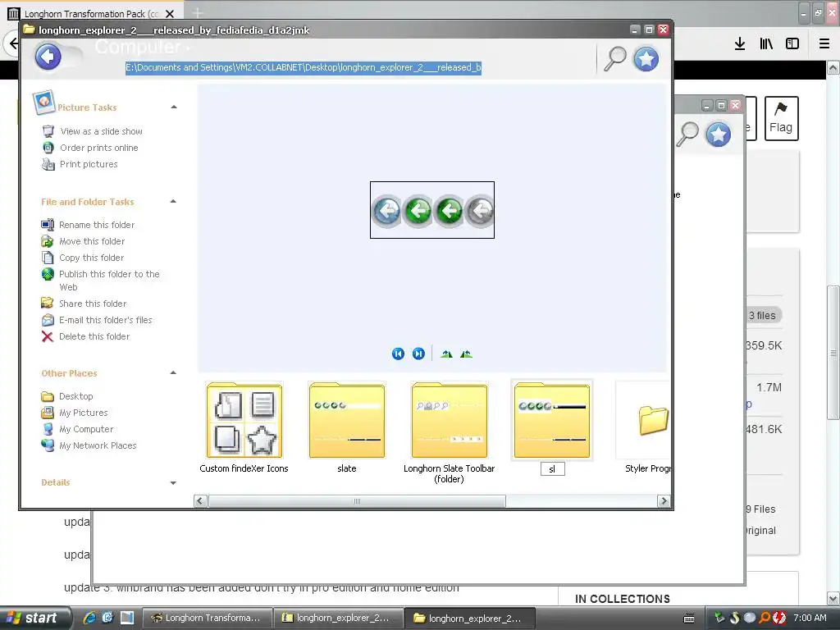
Task: Open a new browser tab with plus
Action: 197,13
